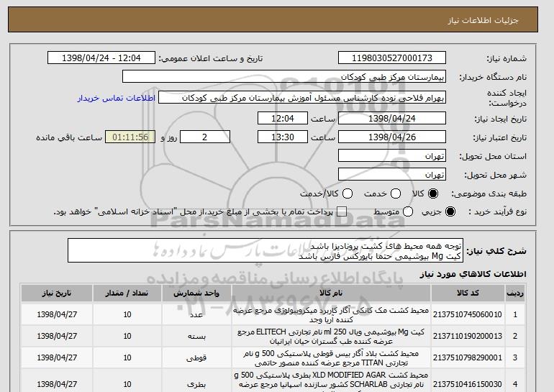
Task: Click the need date 1398/04/27 in row 3
Action: click(57, 357)
